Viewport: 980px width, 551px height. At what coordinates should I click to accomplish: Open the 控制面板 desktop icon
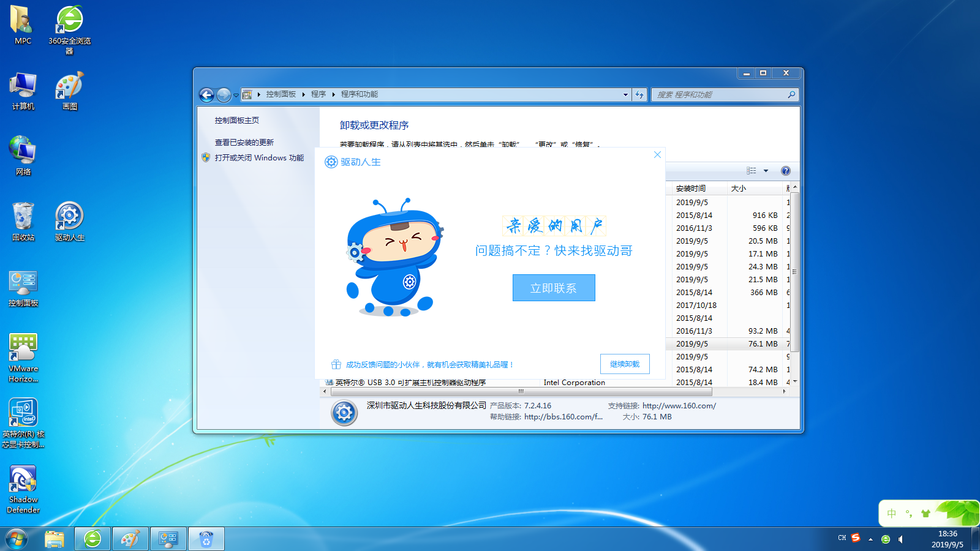(x=23, y=288)
